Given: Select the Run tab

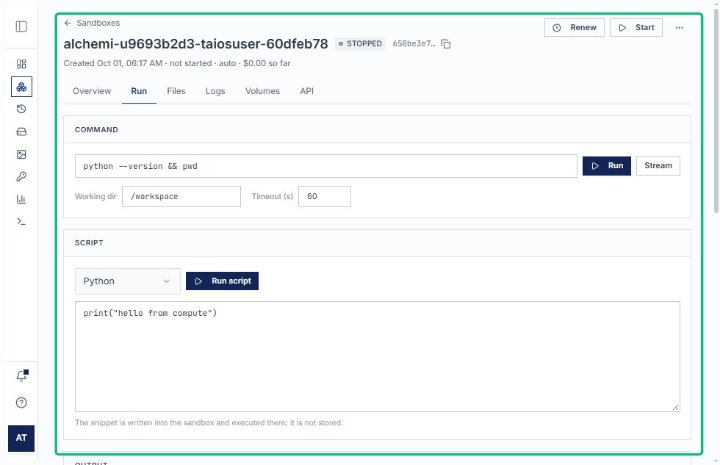Looking at the screenshot, I should pos(139,91).
